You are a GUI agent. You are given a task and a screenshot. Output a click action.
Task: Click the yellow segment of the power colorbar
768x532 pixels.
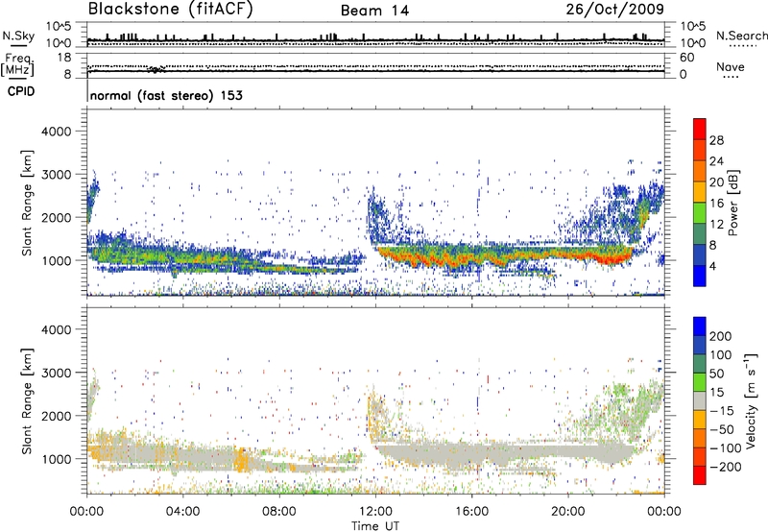click(700, 191)
